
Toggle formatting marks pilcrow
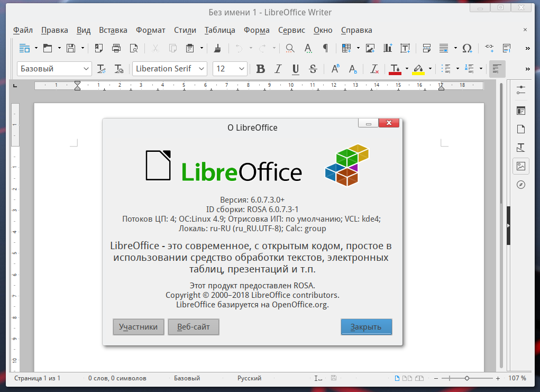pyautogui.click(x=325, y=48)
